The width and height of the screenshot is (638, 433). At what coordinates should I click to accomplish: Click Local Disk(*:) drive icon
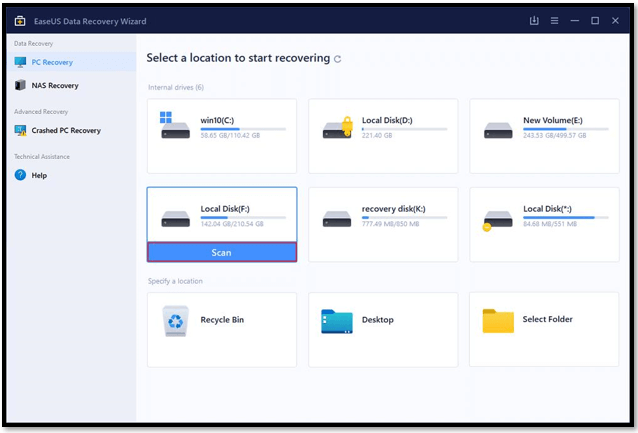point(497,220)
